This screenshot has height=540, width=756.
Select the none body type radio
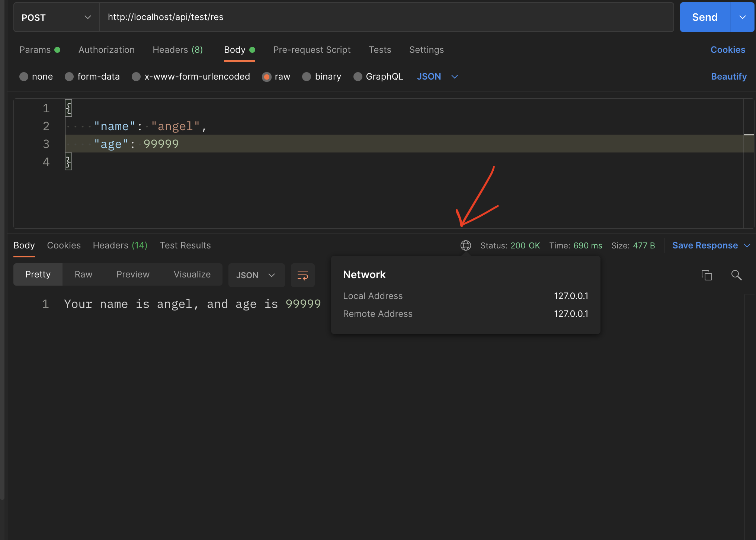[x=24, y=77]
